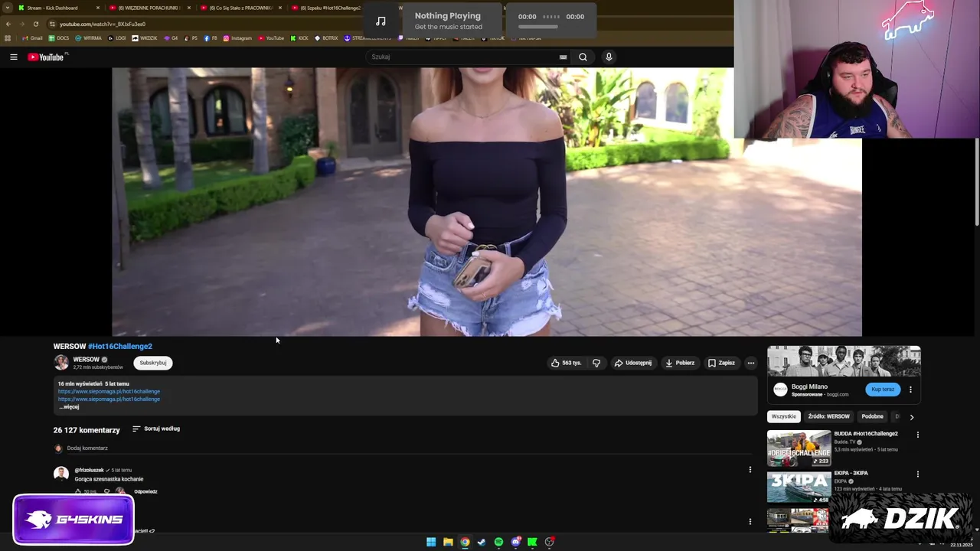Dislike the video with thumbs-down
The image size is (980, 551).
click(x=596, y=363)
